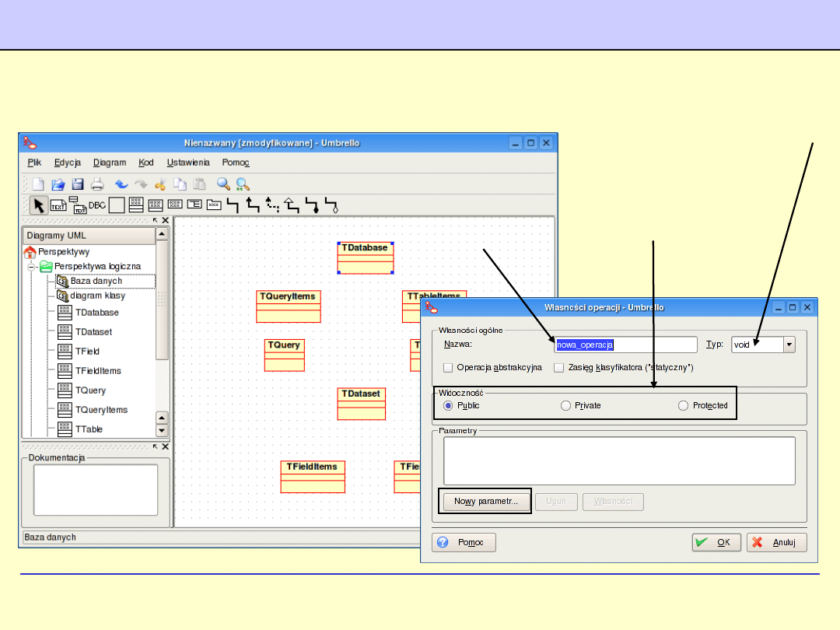
Task: Click the Print icon in toolbar
Action: click(x=97, y=184)
